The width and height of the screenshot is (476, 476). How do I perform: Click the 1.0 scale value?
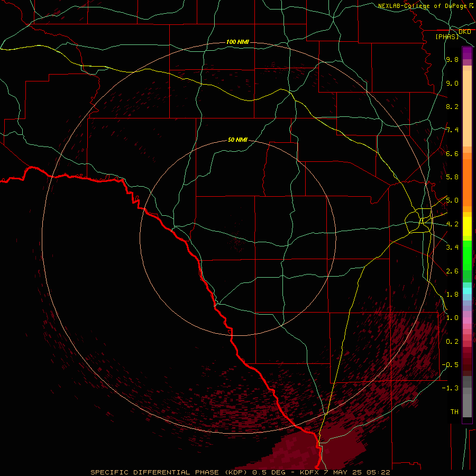(452, 318)
